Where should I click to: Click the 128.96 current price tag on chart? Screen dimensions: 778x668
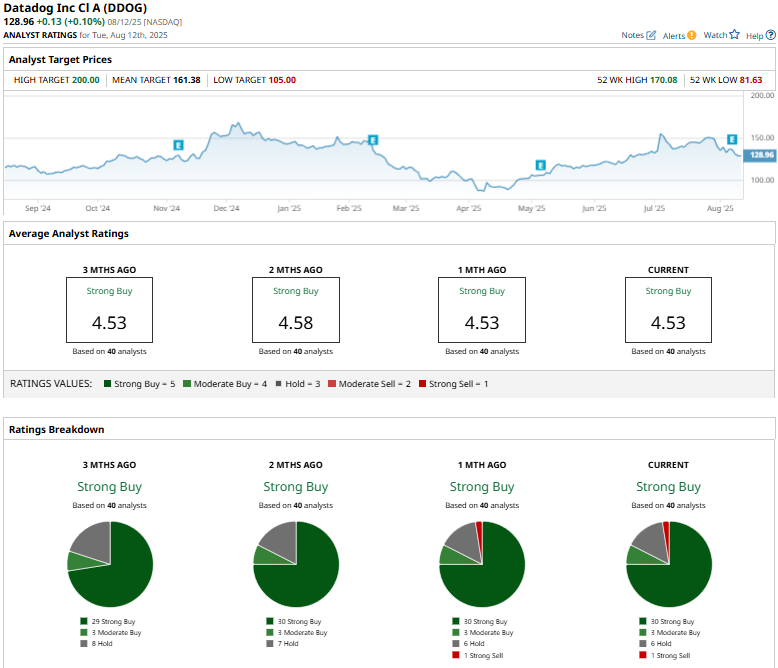[x=760, y=155]
